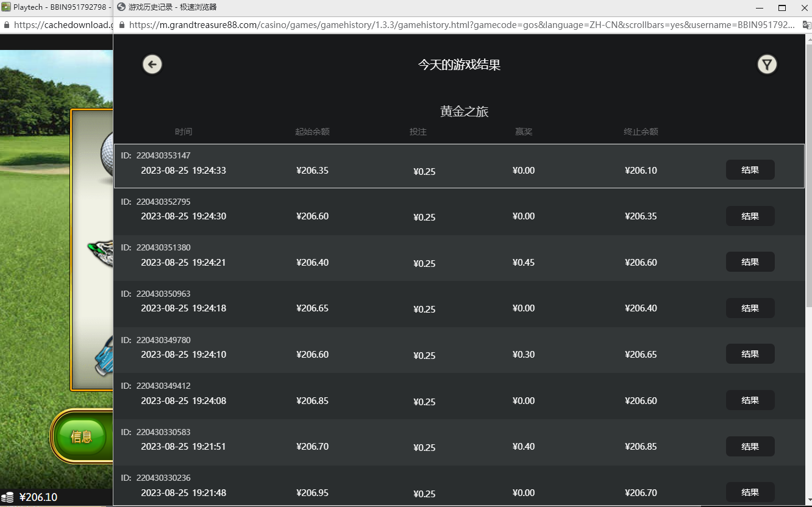
Task: Select ID 220430351380 text
Action: [x=163, y=247]
